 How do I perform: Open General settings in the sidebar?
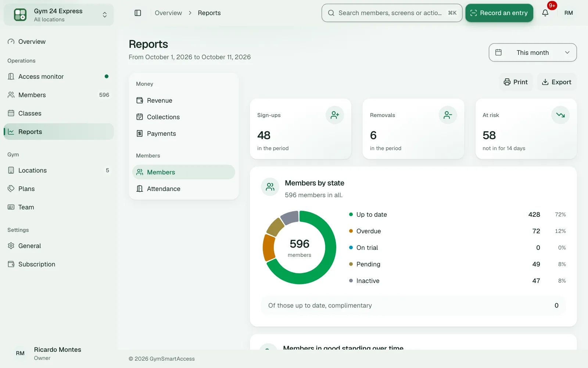coord(59,246)
